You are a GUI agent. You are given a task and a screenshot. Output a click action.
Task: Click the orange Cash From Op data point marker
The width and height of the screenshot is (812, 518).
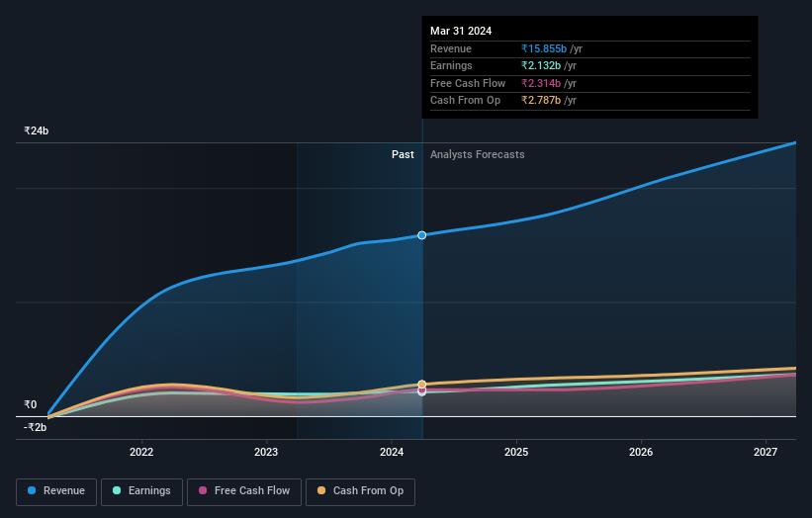click(422, 385)
